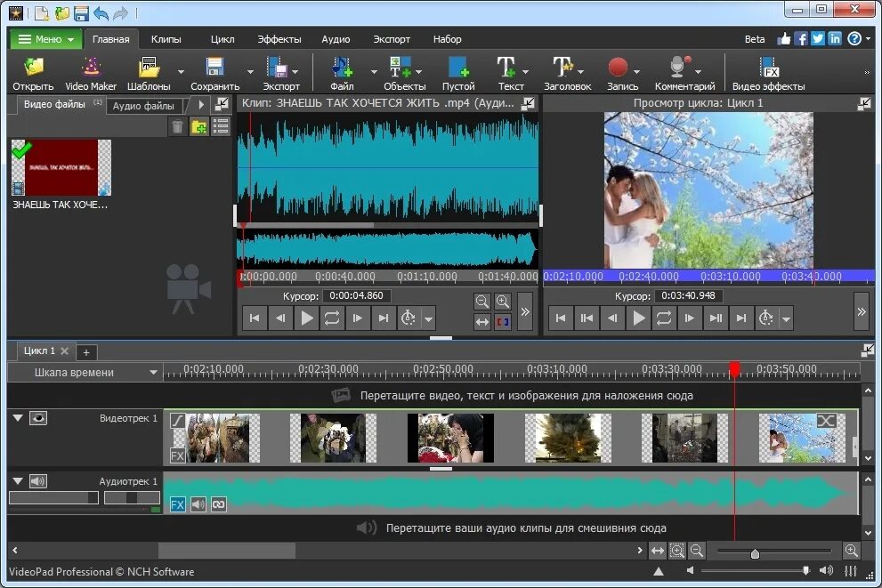Screen dimensions: 882x588
Task: Expand the Текст dropdown arrow
Action: [x=525, y=72]
